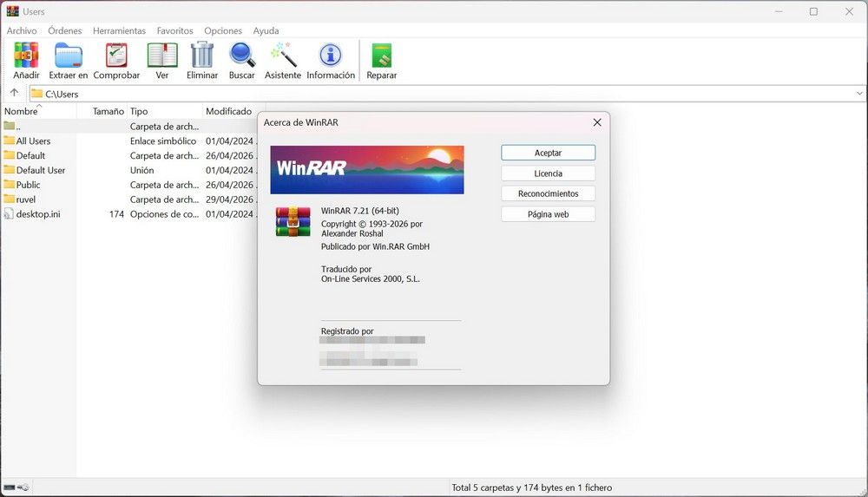Image resolution: width=868 pixels, height=497 pixels.
Task: Click the 'Opciones de co...' type cell
Action: point(164,214)
